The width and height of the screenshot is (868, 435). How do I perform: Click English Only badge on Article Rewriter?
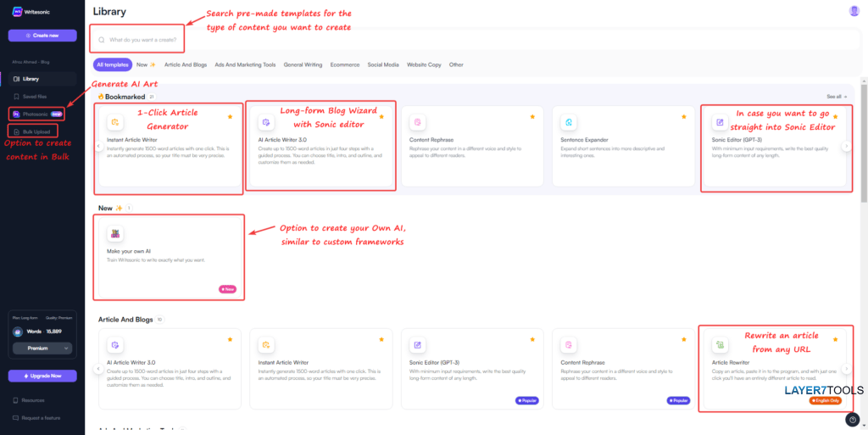pyautogui.click(x=826, y=400)
